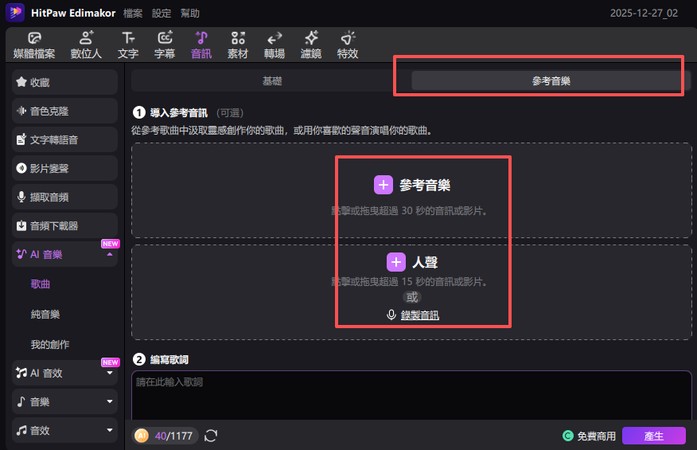Image resolution: width=697 pixels, height=450 pixels.
Task: Open the 檔案 menu
Action: [132, 14]
